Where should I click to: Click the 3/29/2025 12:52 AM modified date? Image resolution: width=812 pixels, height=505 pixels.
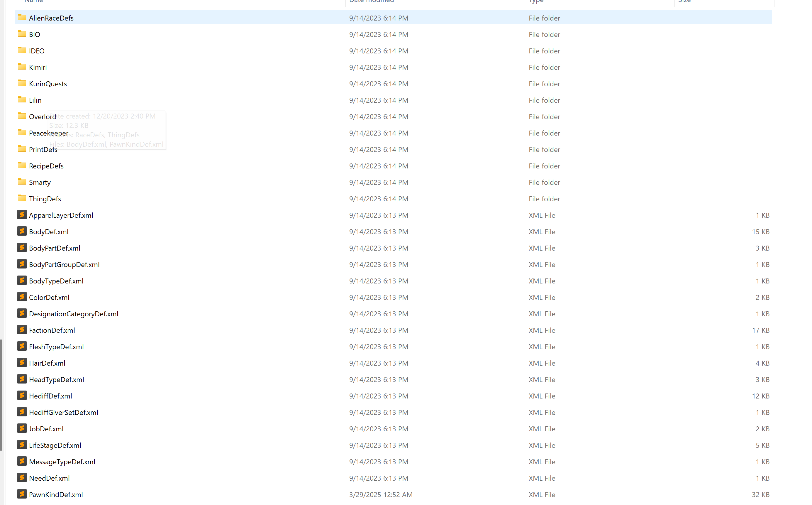pyautogui.click(x=381, y=495)
